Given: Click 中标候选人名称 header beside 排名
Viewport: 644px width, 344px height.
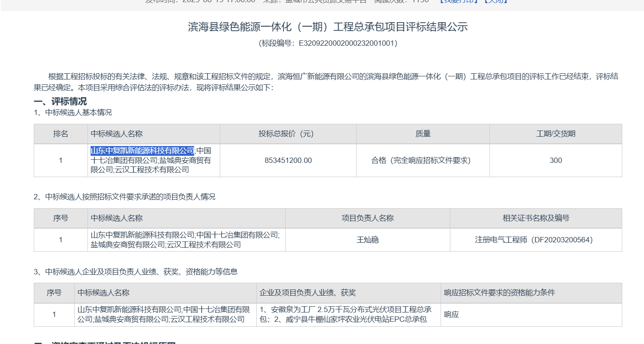Looking at the screenshot, I should pyautogui.click(x=154, y=134).
